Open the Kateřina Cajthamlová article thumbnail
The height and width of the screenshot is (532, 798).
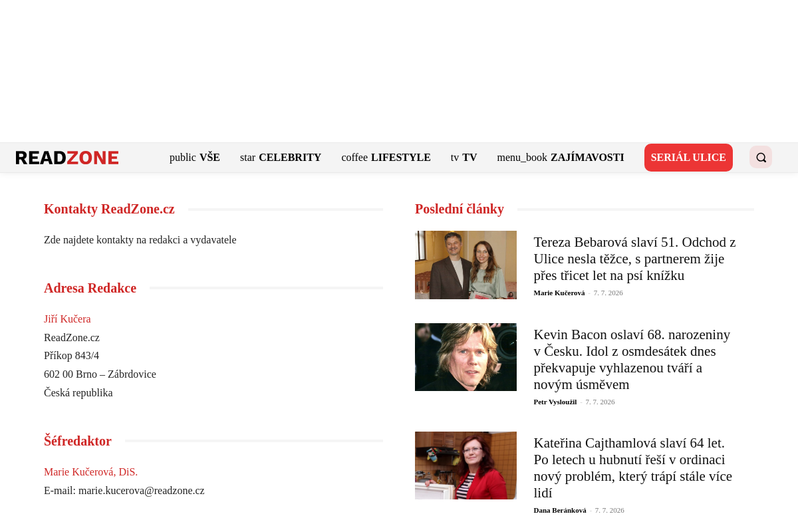coord(465,465)
